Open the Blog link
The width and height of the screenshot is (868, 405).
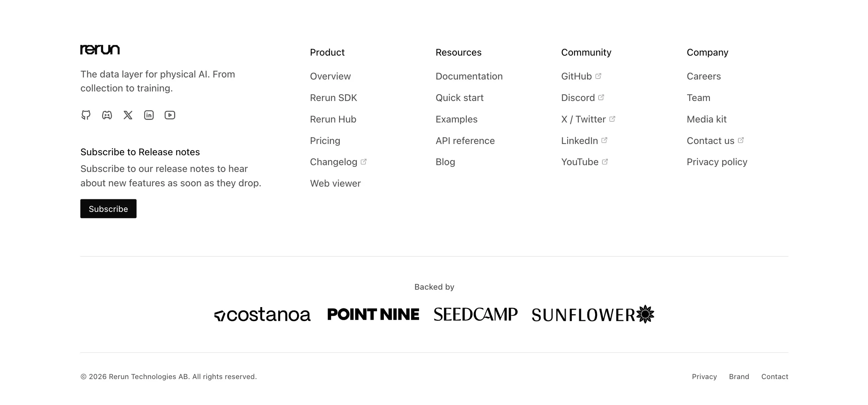tap(445, 162)
